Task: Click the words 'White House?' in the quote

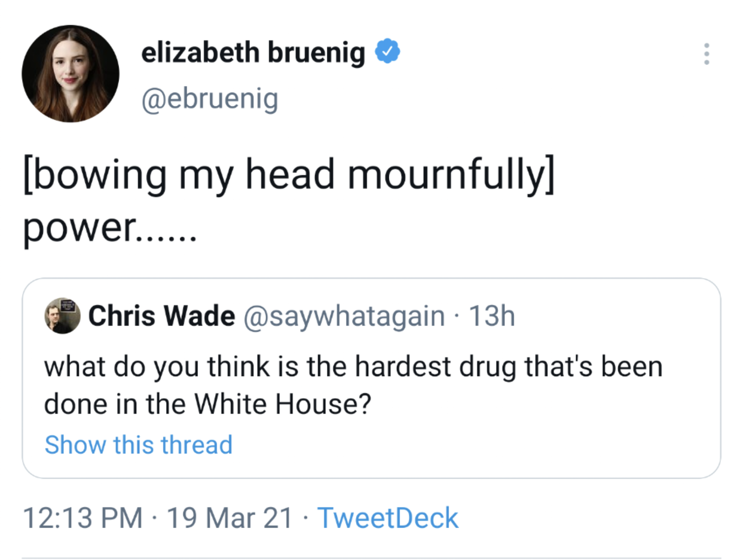Action: (283, 404)
